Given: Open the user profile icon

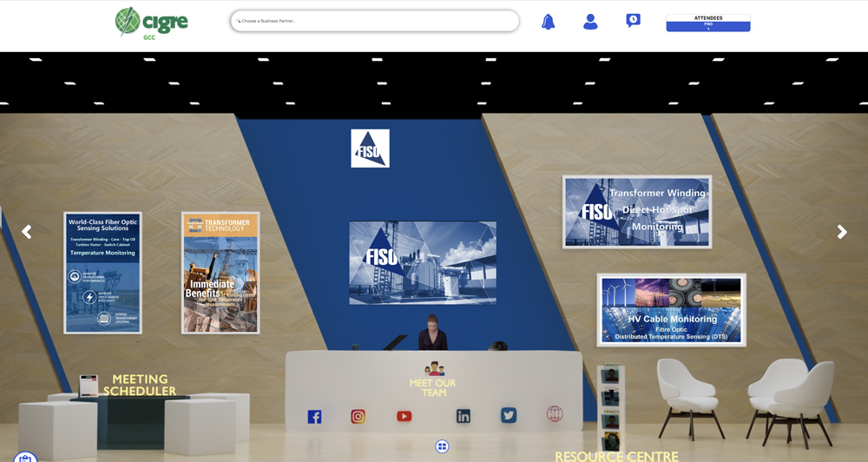Looking at the screenshot, I should 590,22.
